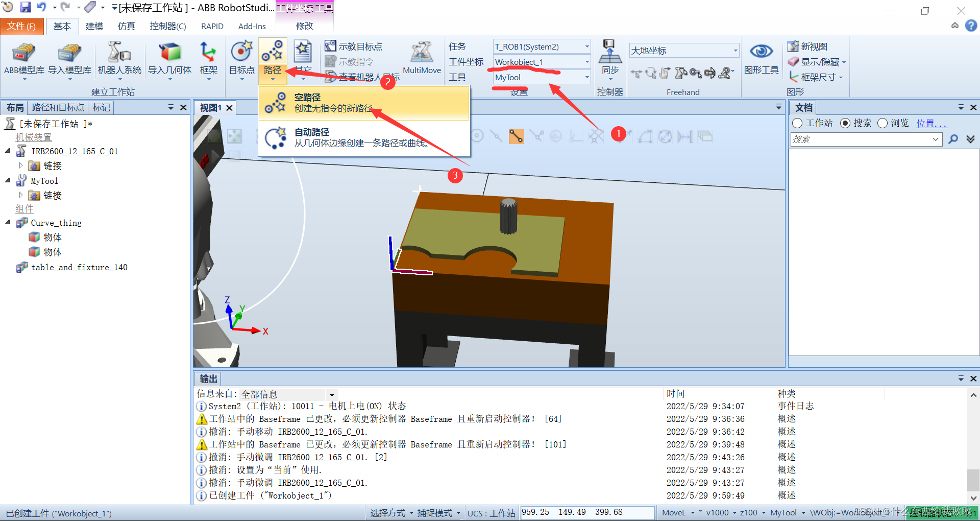
Task: Expand the 链接 node under MyTool
Action: click(20, 195)
